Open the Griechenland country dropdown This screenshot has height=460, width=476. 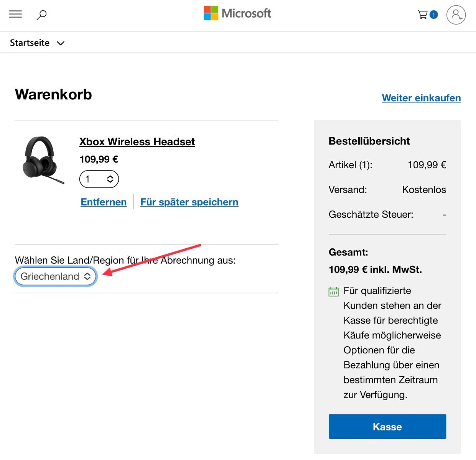click(56, 276)
